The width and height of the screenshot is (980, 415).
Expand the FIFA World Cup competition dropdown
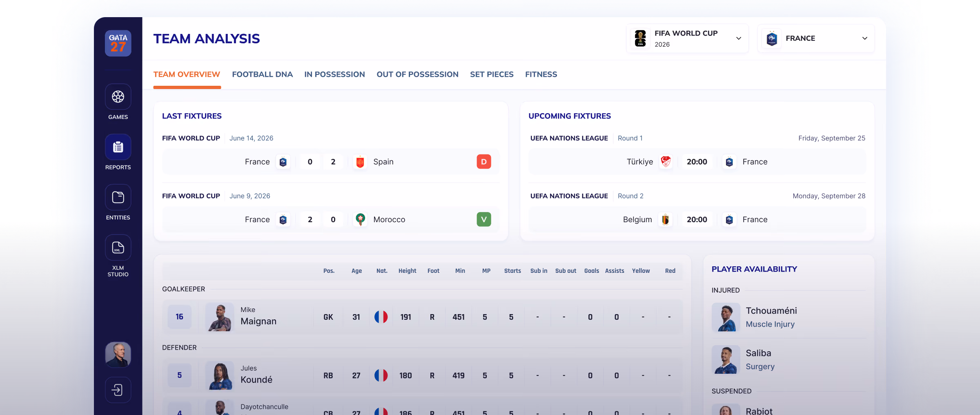(688, 38)
